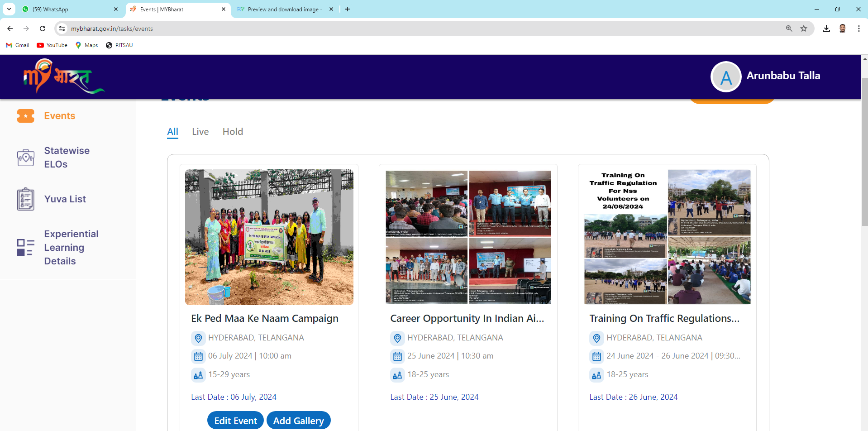Click the Experiential Learning Details icon
Image resolution: width=868 pixels, height=431 pixels.
(x=26, y=248)
